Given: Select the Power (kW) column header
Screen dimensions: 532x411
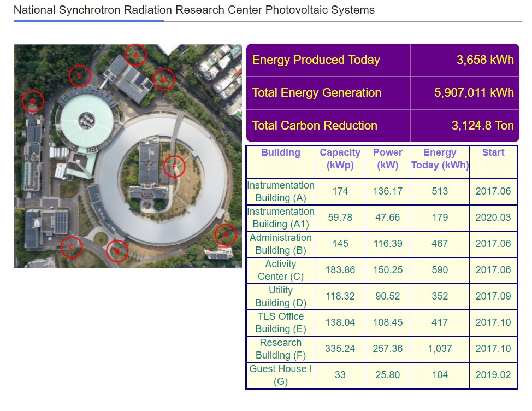Looking at the screenshot, I should (x=387, y=159).
